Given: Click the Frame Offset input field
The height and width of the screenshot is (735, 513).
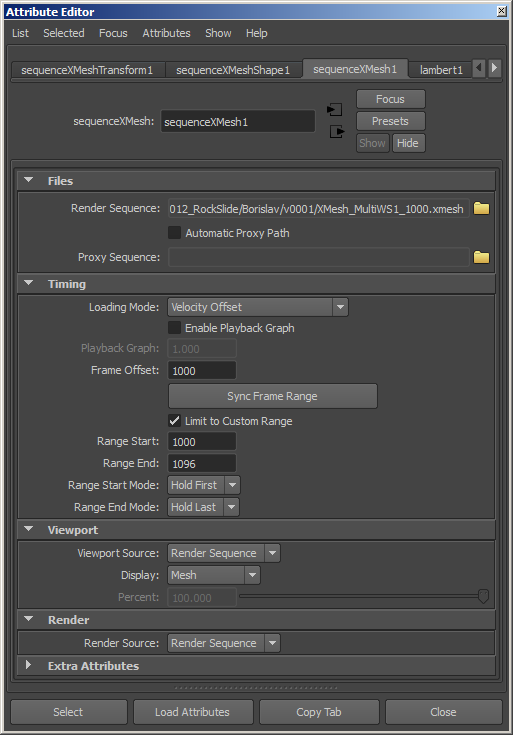Looking at the screenshot, I should [x=202, y=371].
